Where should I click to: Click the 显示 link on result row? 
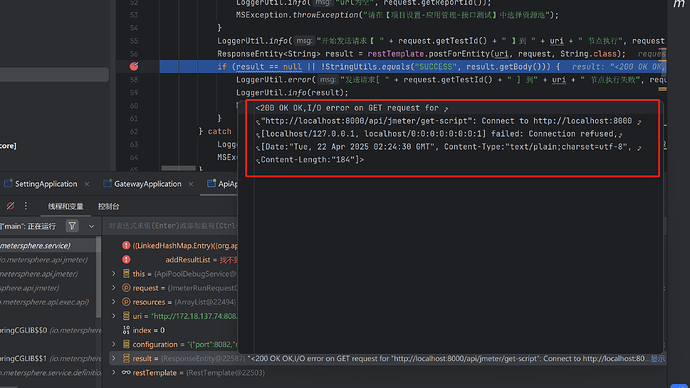pyautogui.click(x=658, y=359)
